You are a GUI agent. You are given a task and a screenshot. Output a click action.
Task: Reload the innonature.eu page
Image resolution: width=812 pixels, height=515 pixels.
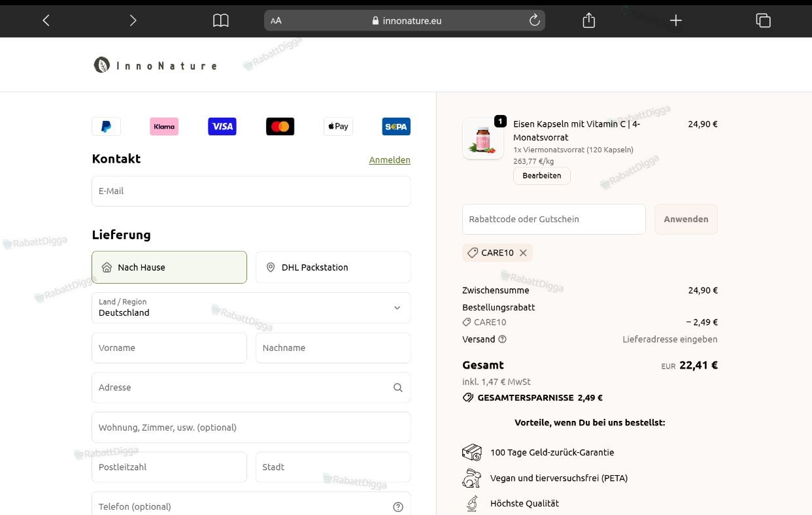(x=534, y=20)
